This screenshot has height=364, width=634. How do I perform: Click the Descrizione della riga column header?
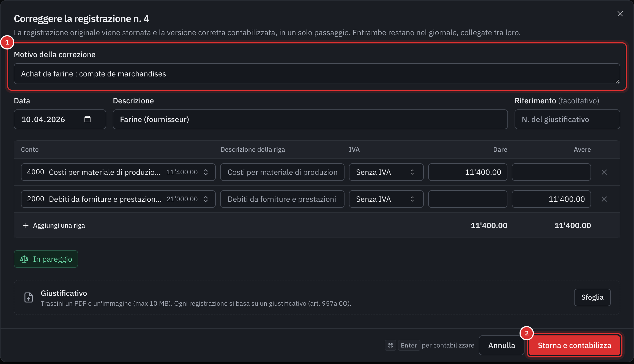point(253,150)
